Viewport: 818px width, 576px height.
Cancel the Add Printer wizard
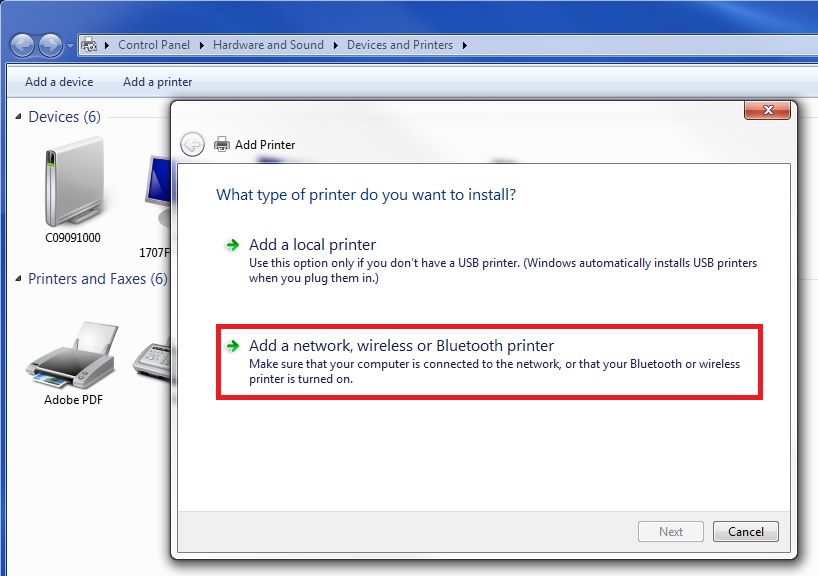[745, 531]
